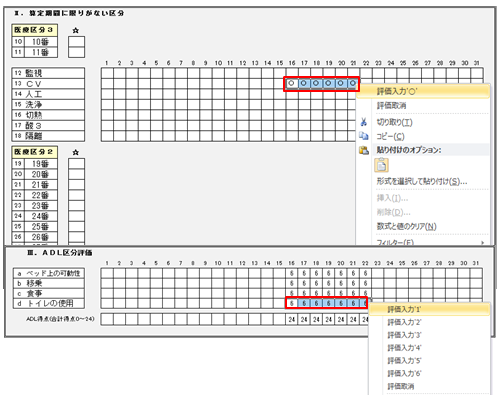
Task: Check the star box beside 19番
Action: [x=76, y=164]
